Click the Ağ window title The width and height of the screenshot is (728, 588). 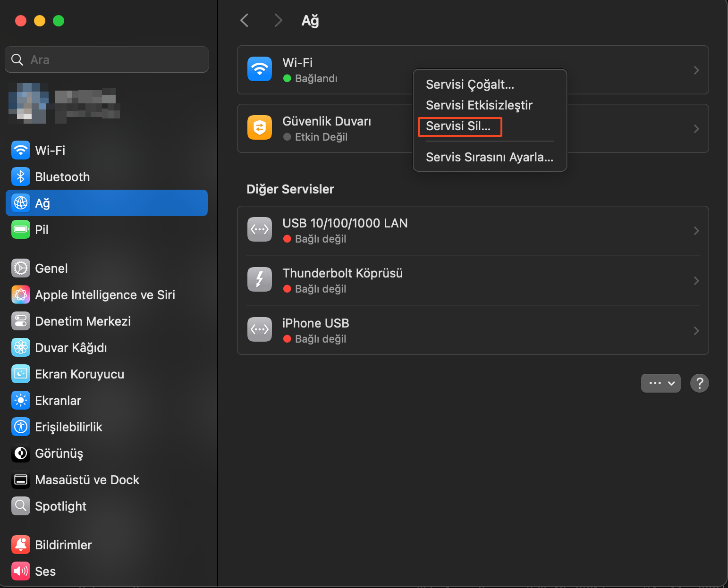310,20
